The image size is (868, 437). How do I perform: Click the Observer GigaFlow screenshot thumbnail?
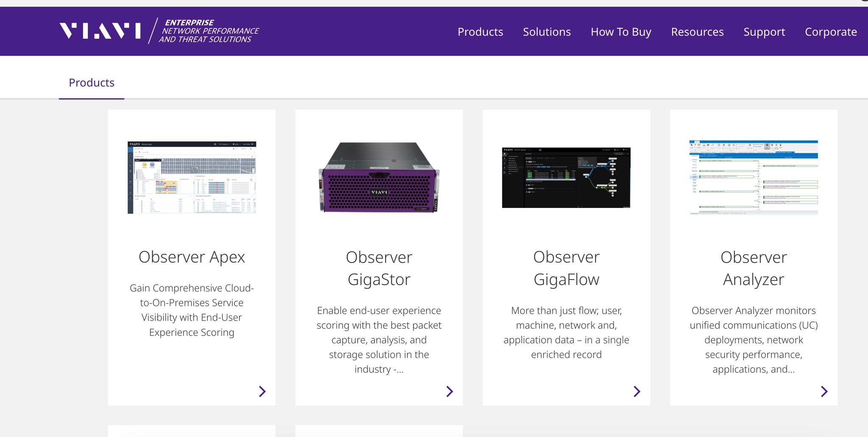pos(566,178)
